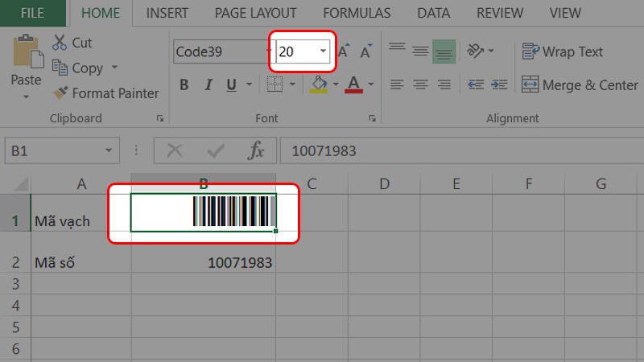Toggle Italic formatting
644x362 pixels.
pos(208,84)
